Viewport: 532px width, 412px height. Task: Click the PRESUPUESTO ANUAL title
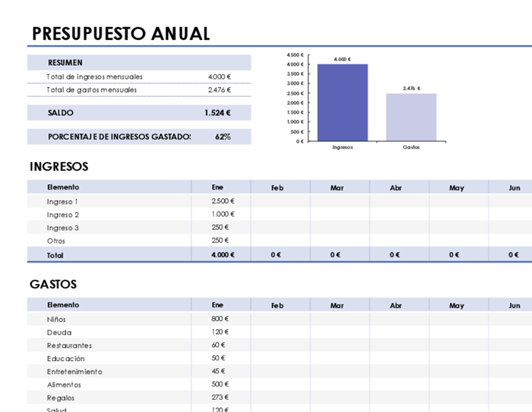click(x=121, y=33)
